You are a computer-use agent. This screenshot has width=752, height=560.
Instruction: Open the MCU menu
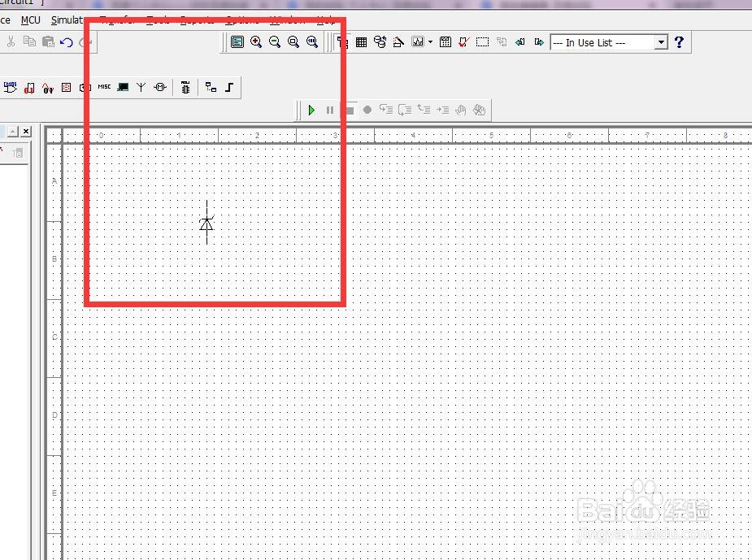point(31,20)
